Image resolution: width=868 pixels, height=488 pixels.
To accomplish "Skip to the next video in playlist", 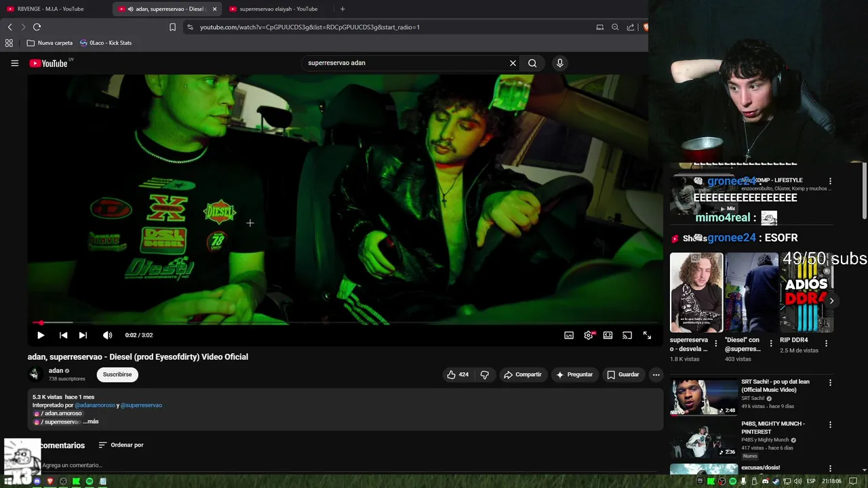I will [x=83, y=335].
